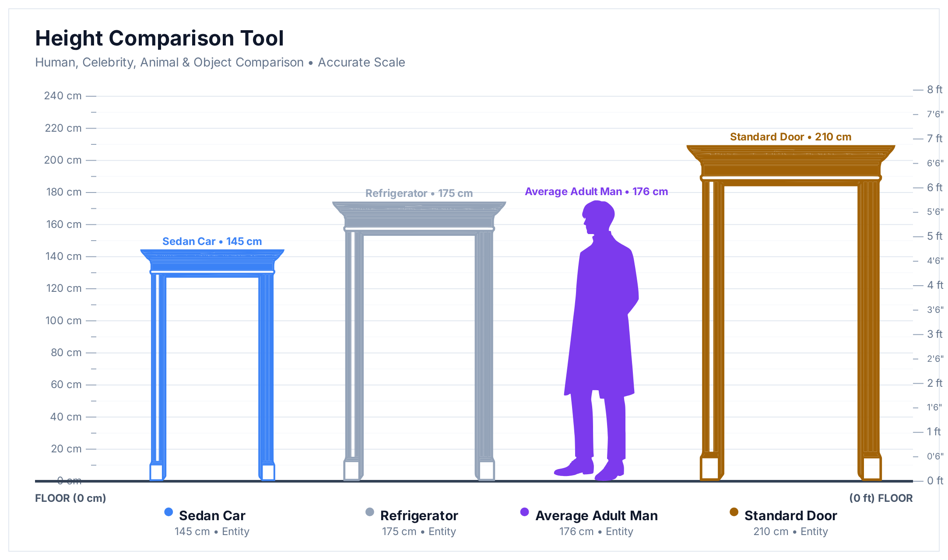Click the Average Adult Man legend name

coord(597,516)
